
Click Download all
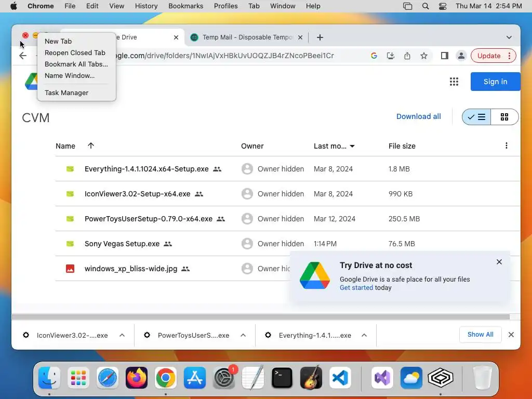418,116
